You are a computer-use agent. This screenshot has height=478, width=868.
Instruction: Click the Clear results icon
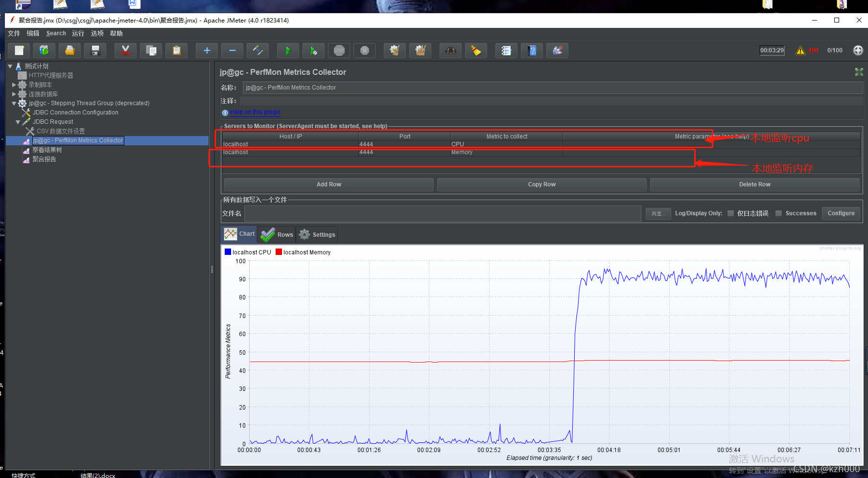395,50
